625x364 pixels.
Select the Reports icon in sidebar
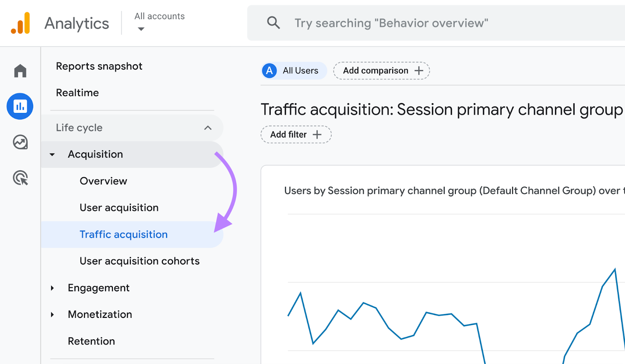point(20,106)
